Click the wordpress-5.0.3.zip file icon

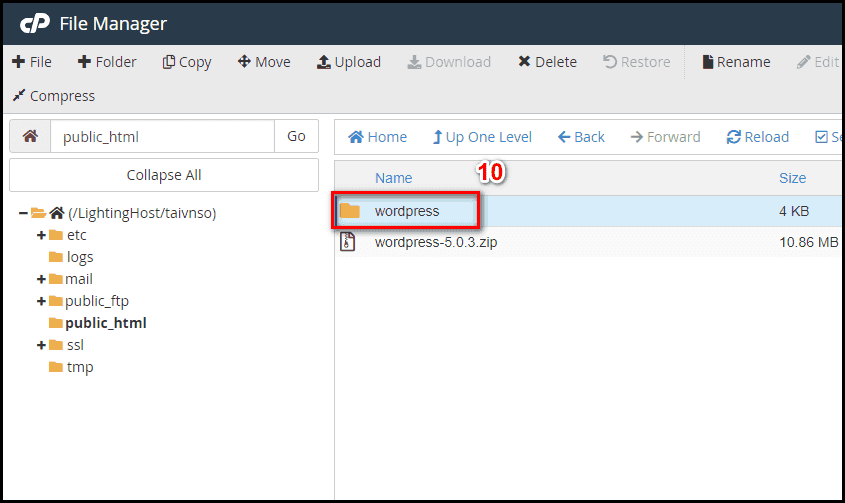(348, 242)
